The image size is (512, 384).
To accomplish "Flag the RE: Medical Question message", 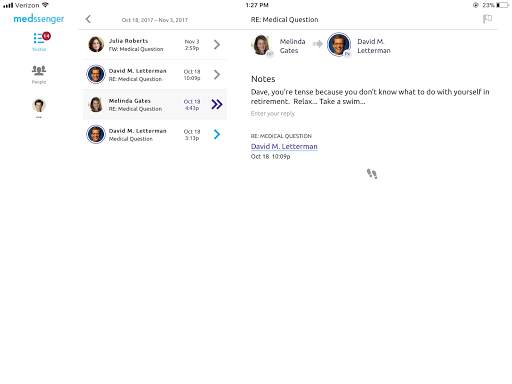I will tap(487, 19).
